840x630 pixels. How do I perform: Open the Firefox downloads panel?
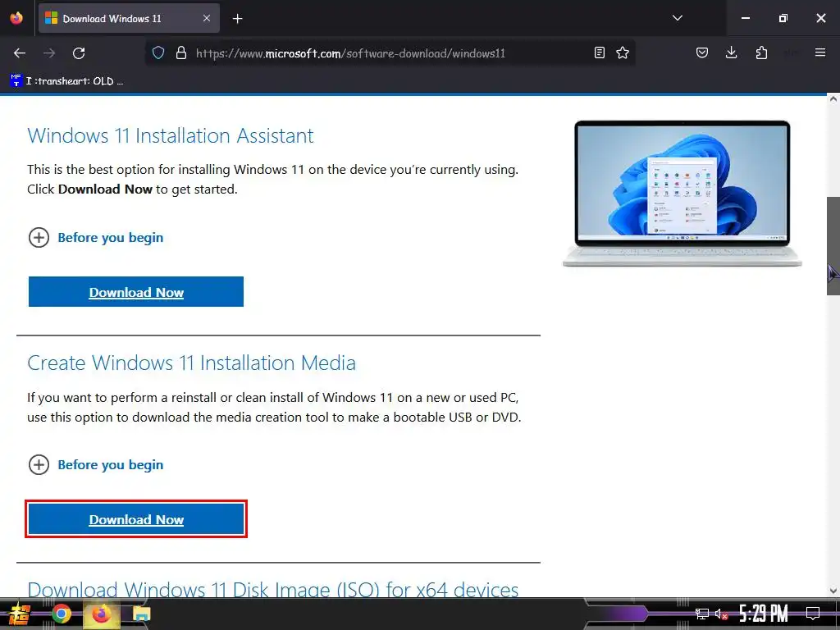(x=731, y=52)
